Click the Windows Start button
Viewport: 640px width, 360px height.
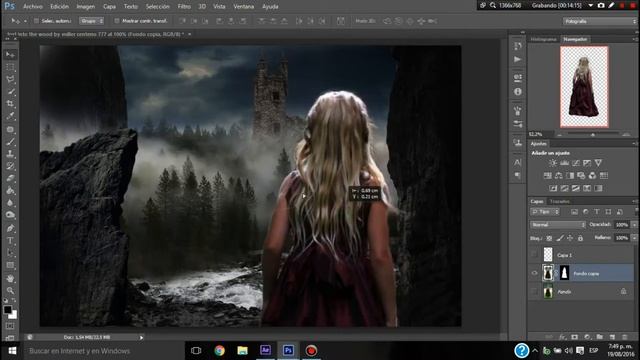click(x=12, y=351)
